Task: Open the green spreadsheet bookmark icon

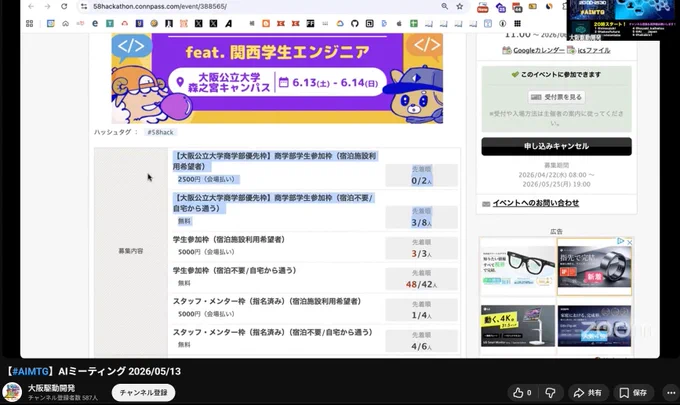Action: click(x=414, y=23)
